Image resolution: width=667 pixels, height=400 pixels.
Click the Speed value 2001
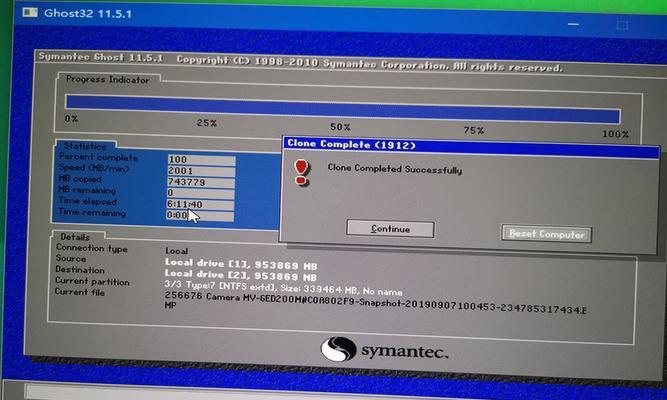201,171
